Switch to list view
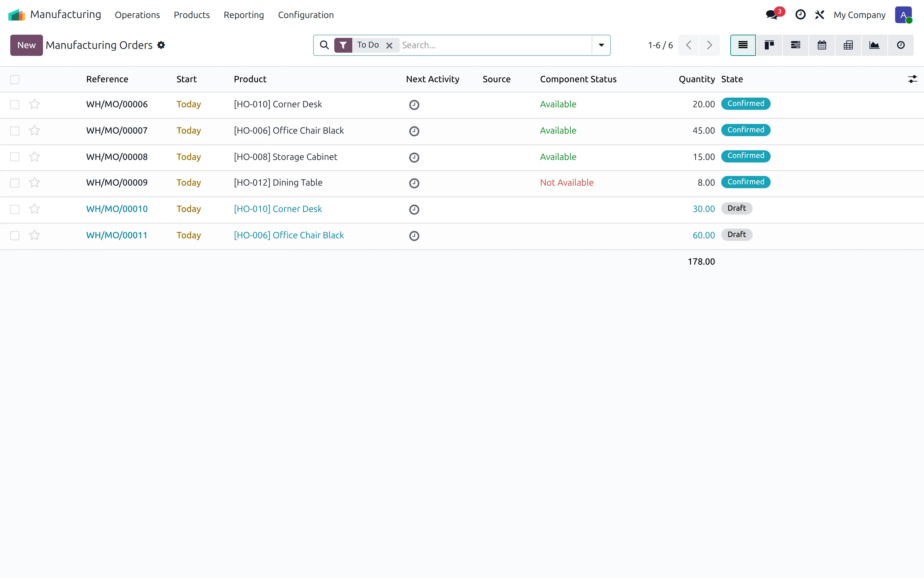924x578 pixels. click(x=743, y=45)
